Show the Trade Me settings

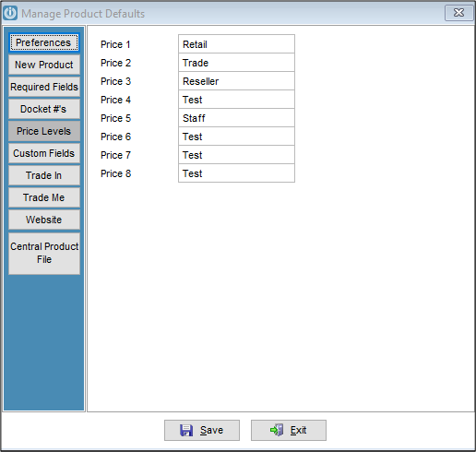(44, 197)
